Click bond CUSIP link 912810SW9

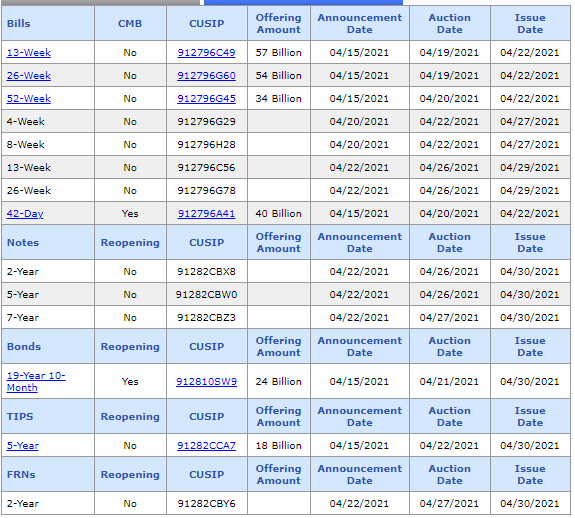206,382
